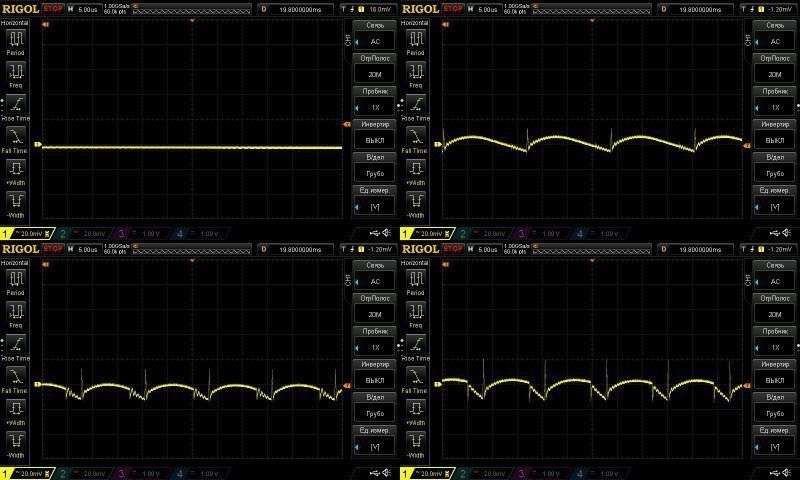The width and height of the screenshot is (800, 480).
Task: Click memory waveform position bar, top-left scope screen
Action: click(x=192, y=9)
